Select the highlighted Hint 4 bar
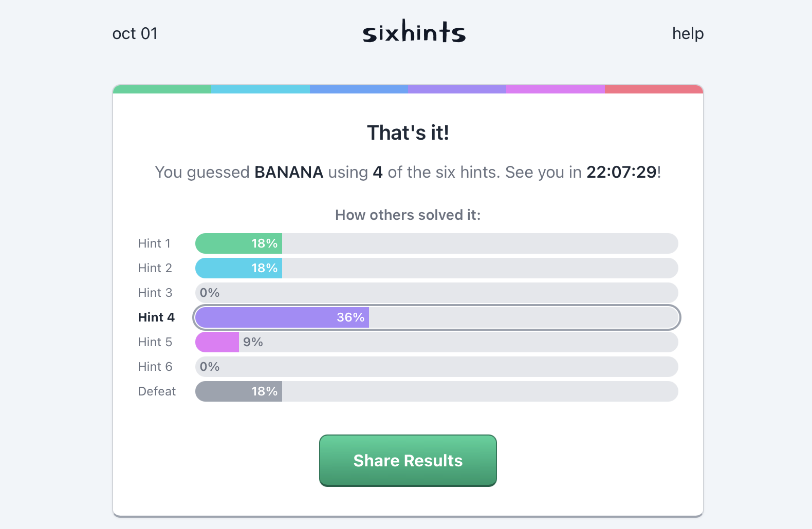Image resolution: width=812 pixels, height=529 pixels. (282, 317)
